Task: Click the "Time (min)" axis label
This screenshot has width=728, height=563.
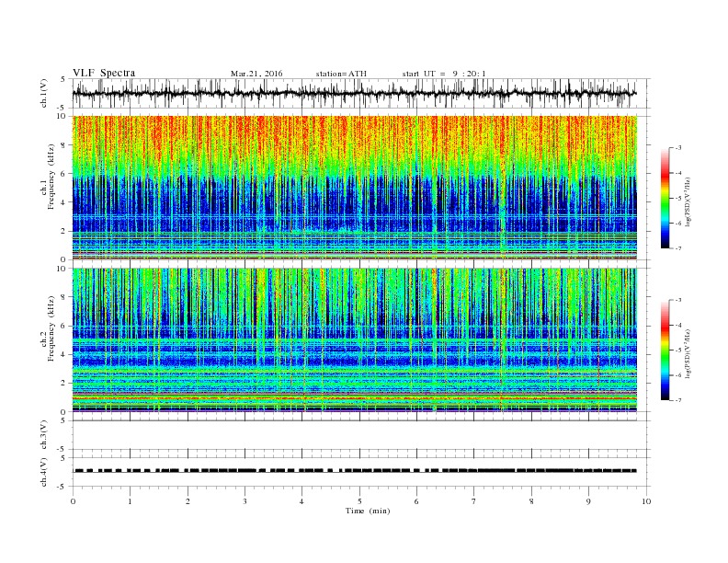Action: (x=368, y=511)
